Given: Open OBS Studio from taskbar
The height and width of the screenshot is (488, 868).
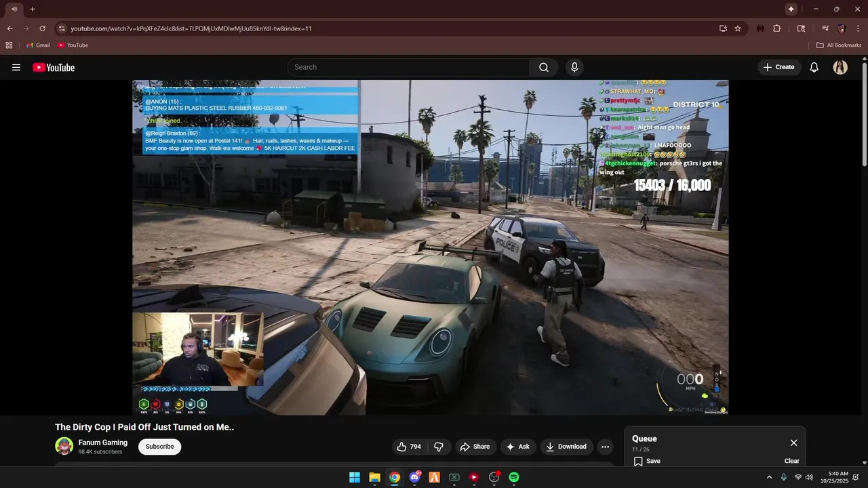Looking at the screenshot, I should (x=494, y=477).
